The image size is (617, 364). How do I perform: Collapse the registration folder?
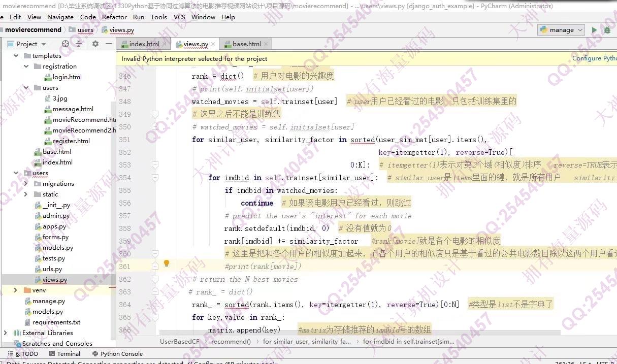click(x=26, y=67)
